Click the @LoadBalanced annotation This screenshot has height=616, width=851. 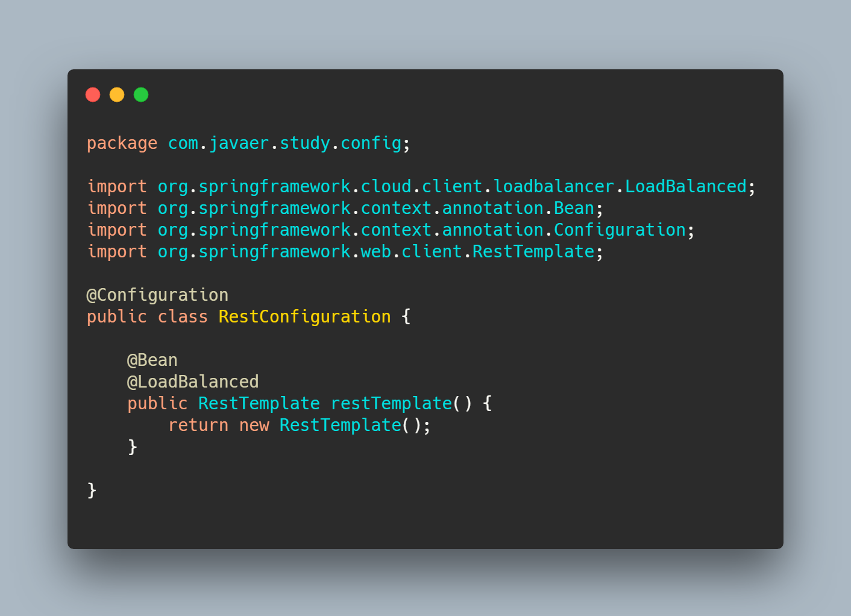pyautogui.click(x=193, y=382)
